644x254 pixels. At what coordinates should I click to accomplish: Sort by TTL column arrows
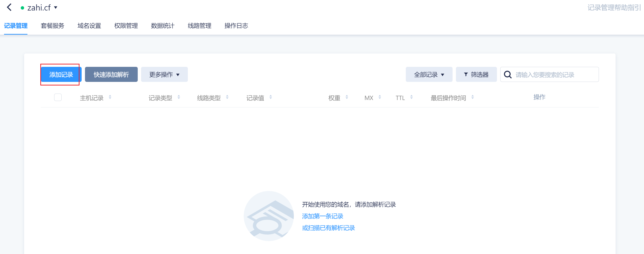(412, 97)
